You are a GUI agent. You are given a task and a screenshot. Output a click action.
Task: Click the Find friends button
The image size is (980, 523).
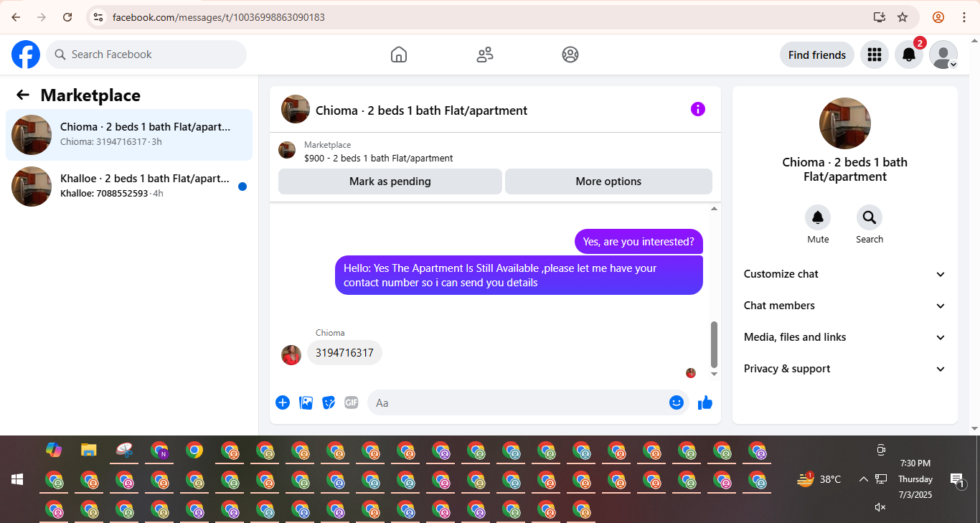[817, 55]
